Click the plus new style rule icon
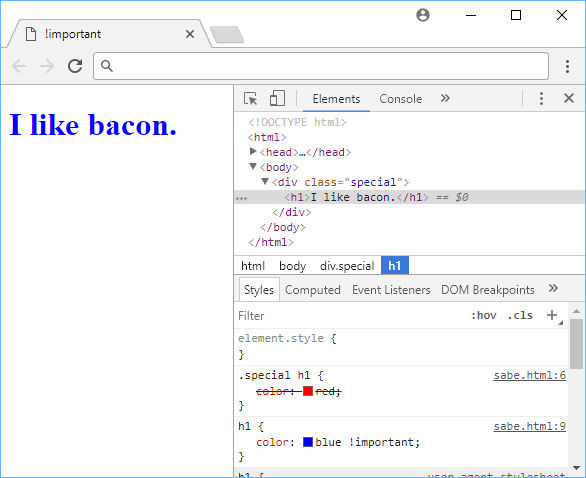 point(552,315)
